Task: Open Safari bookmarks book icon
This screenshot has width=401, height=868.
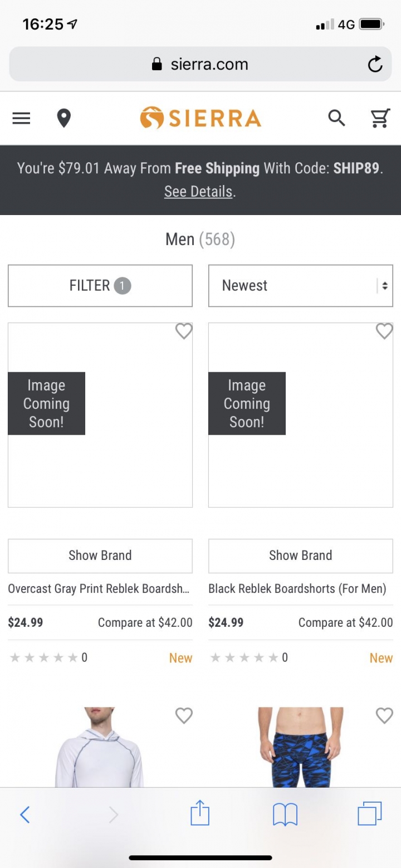Action: coord(285,815)
